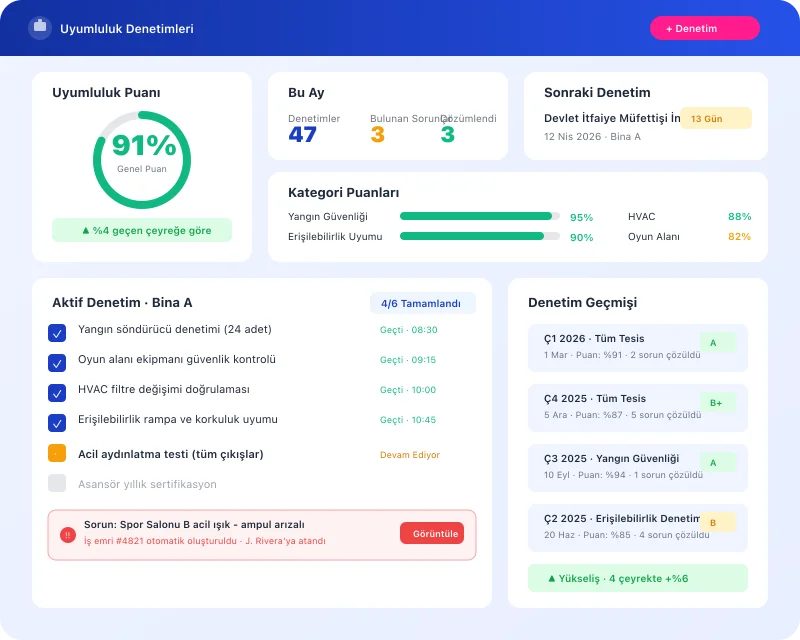Click the Yükseliş trend indicator
This screenshot has height=640, width=800.
pyautogui.click(x=637, y=578)
